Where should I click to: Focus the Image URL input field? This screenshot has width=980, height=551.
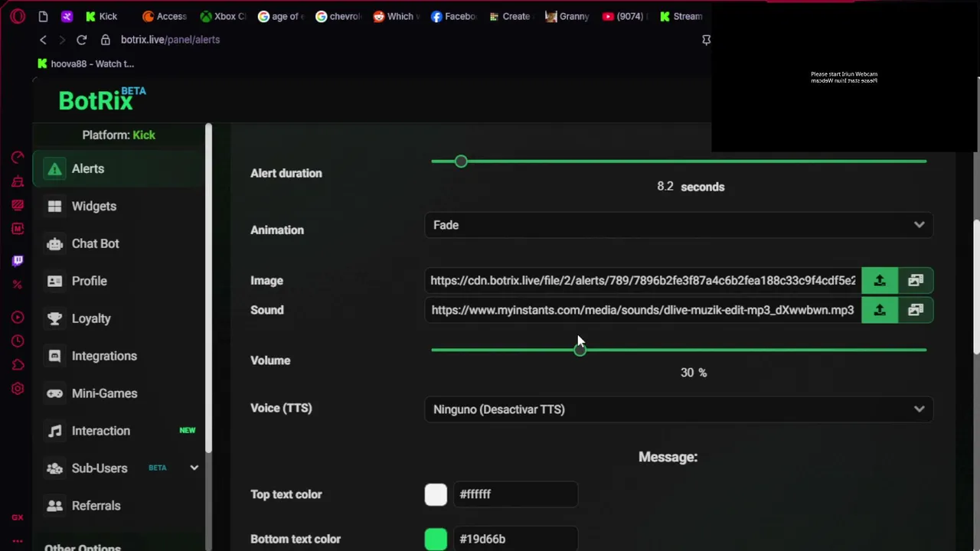point(643,281)
